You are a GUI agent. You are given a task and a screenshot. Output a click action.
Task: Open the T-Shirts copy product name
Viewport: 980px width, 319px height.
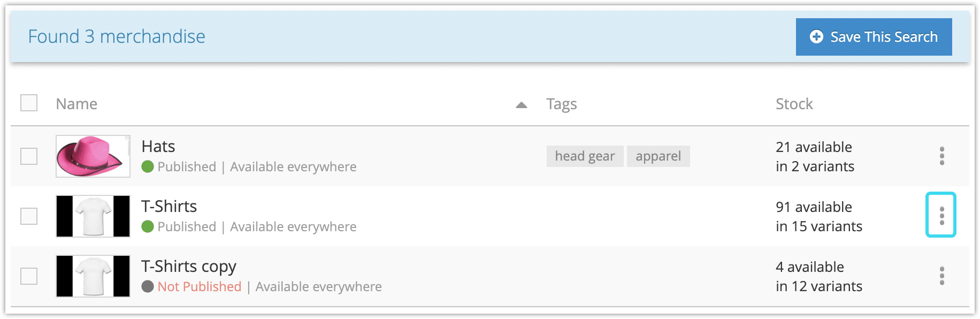click(189, 267)
